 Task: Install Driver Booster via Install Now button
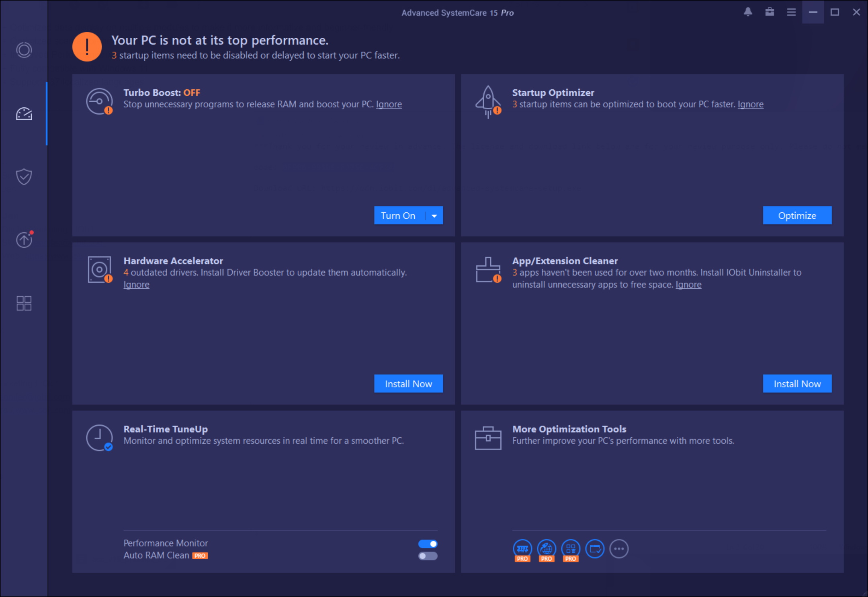409,383
